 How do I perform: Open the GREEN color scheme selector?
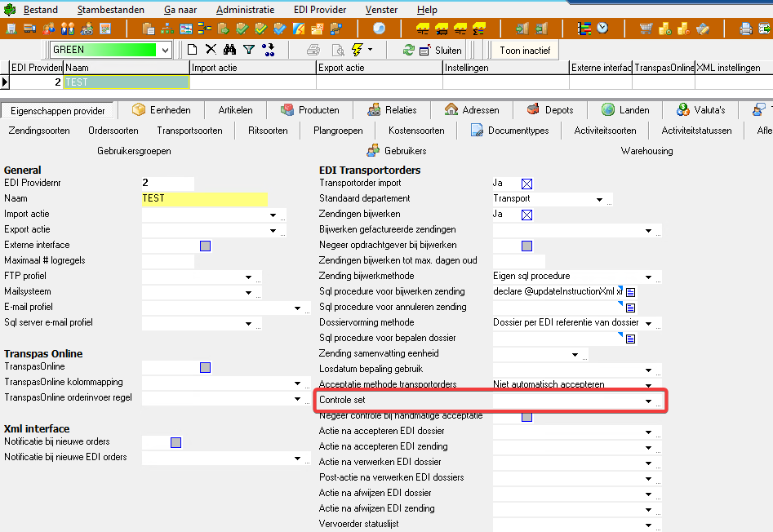point(165,50)
